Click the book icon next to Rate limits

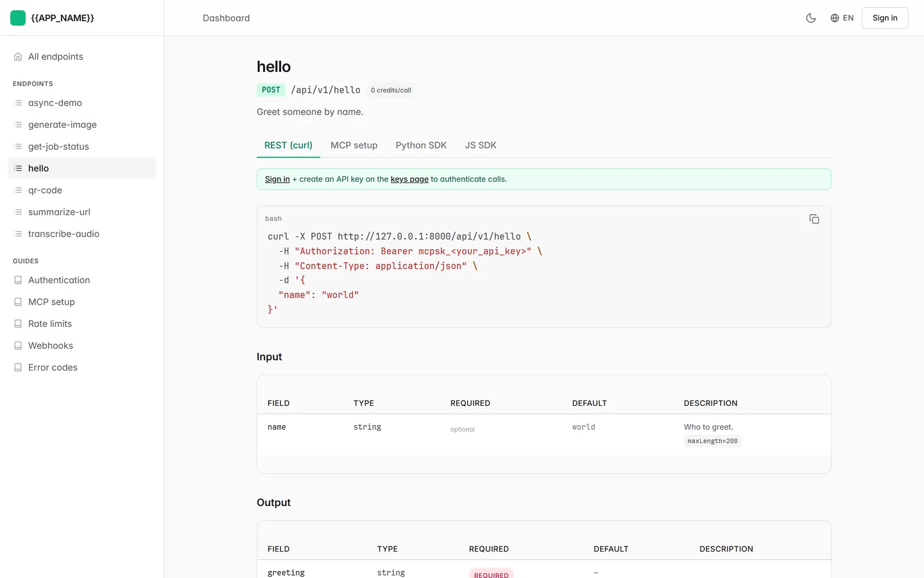click(18, 324)
